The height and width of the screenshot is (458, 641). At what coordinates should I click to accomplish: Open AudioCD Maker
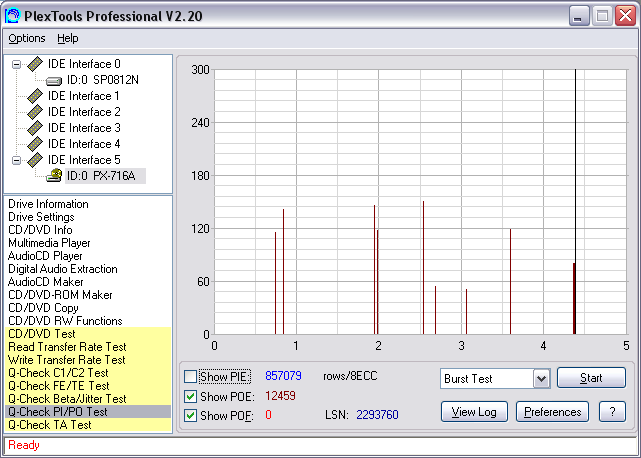(x=45, y=282)
